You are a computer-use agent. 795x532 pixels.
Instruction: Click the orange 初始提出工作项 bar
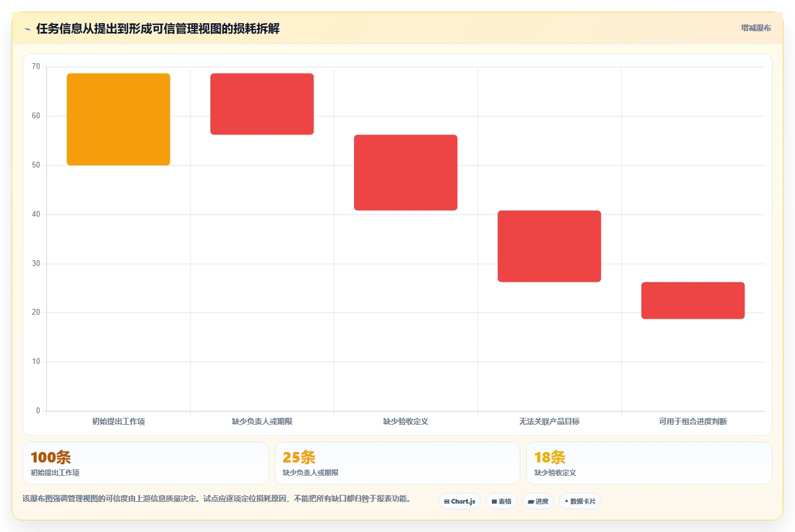[118, 119]
